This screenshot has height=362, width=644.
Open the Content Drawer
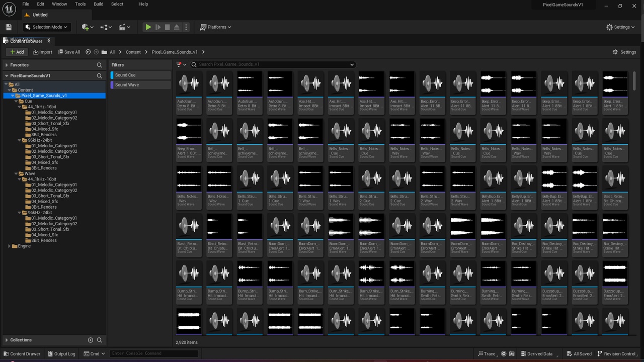22,353
